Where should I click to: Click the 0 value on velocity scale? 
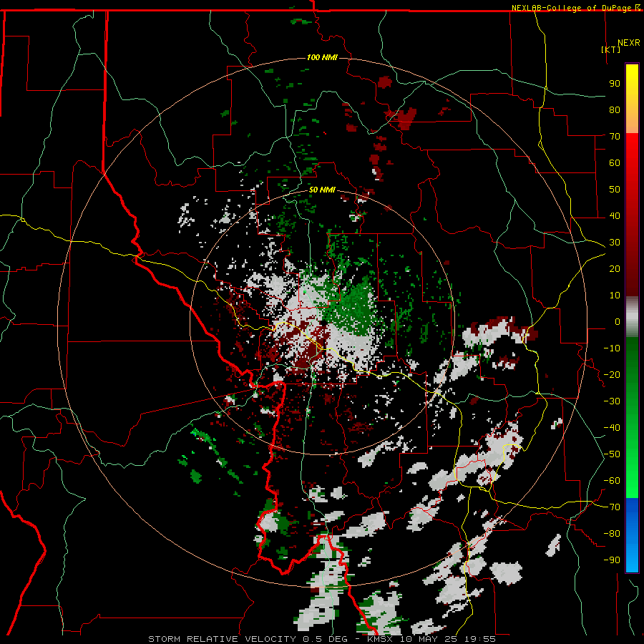618,322
